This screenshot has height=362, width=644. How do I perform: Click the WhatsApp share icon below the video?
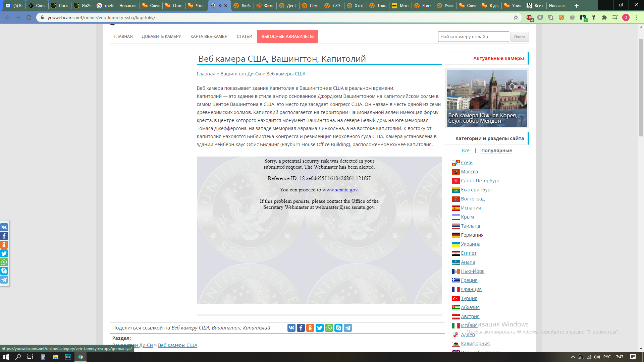[329, 328]
